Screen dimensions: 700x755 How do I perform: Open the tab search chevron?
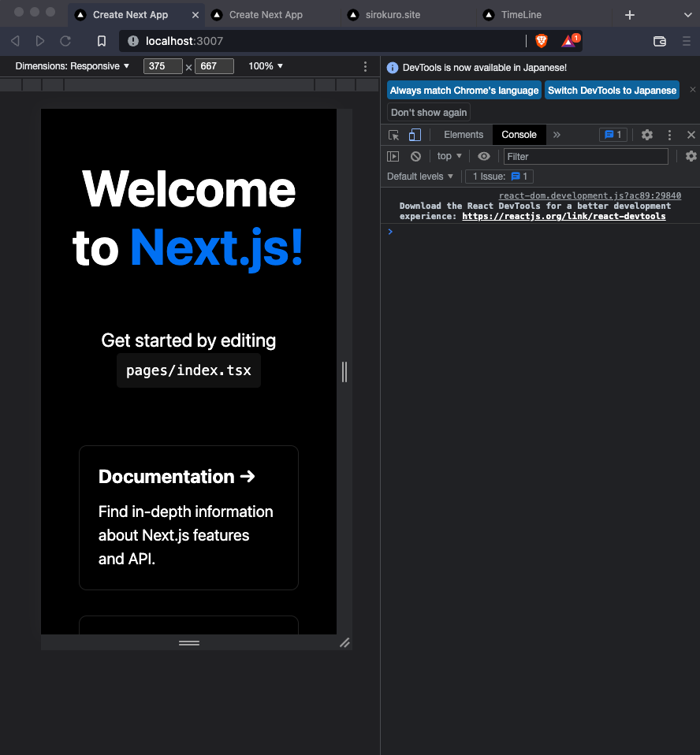[x=688, y=15]
